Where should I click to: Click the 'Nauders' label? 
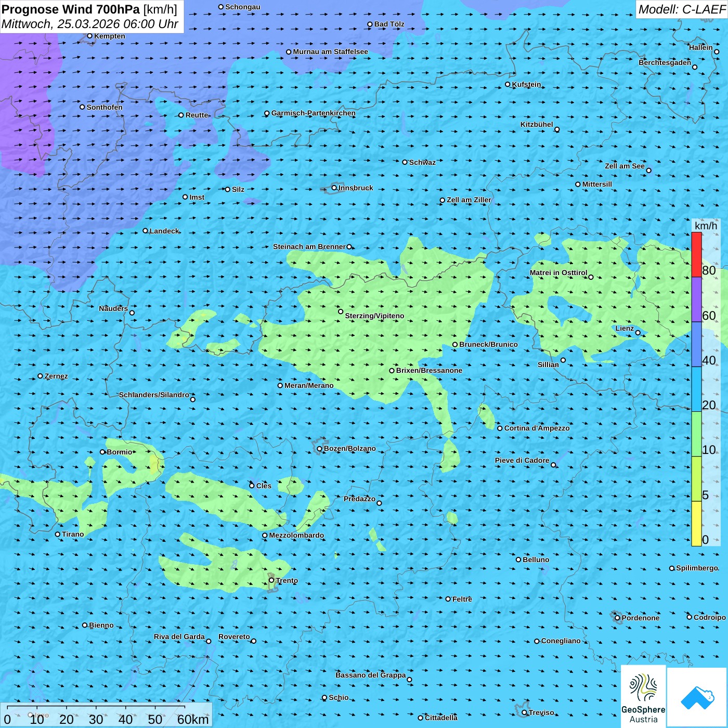(x=113, y=308)
